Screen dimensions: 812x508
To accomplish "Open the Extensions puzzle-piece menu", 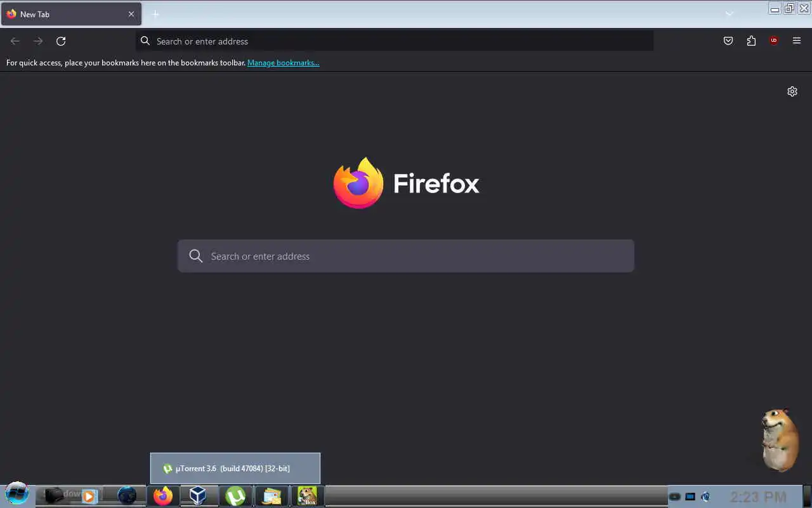I will tap(751, 41).
